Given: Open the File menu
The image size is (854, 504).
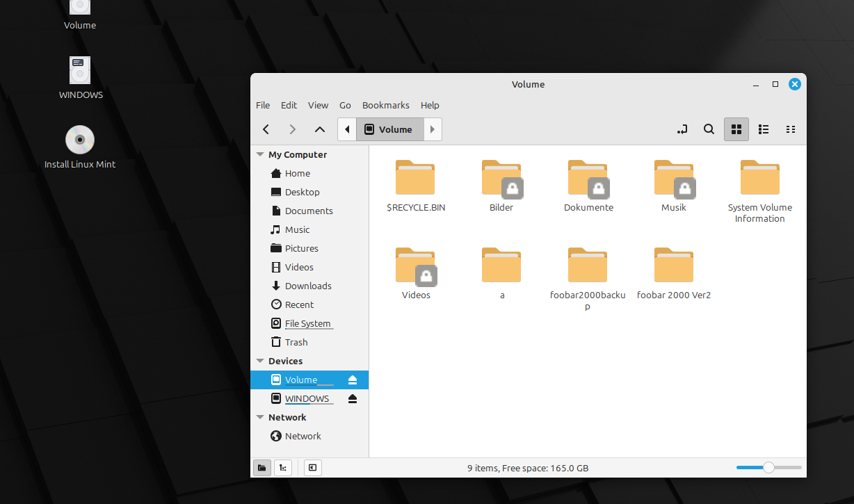Looking at the screenshot, I should click(x=263, y=105).
